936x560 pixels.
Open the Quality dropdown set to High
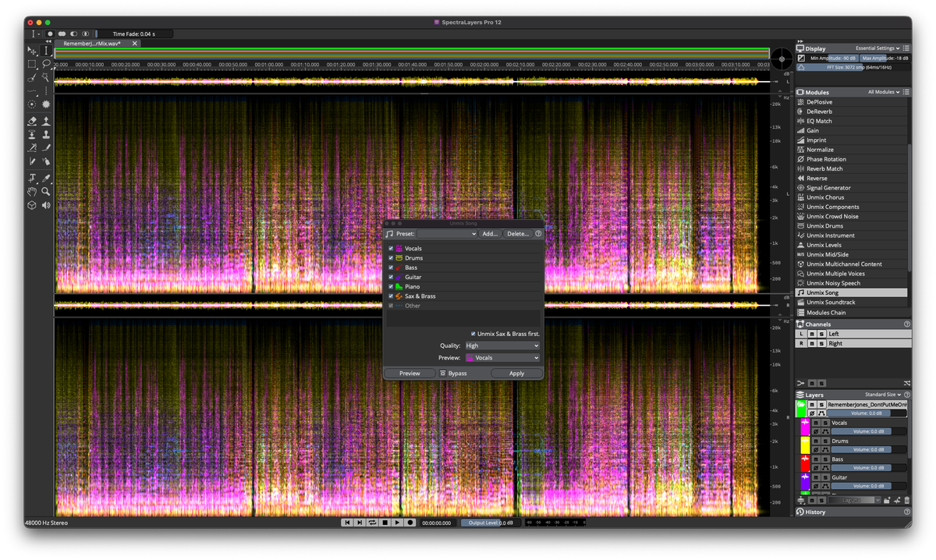click(502, 346)
